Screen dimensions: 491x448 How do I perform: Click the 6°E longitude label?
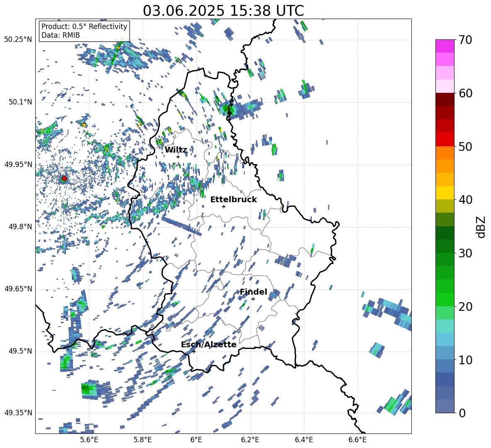point(196,440)
